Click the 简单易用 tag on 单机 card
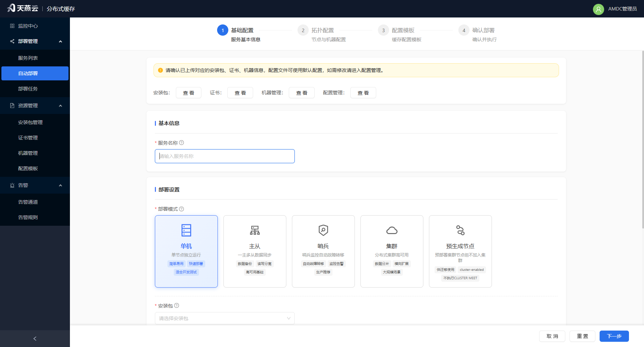Screen dimensions: 644x347 [x=177, y=264]
